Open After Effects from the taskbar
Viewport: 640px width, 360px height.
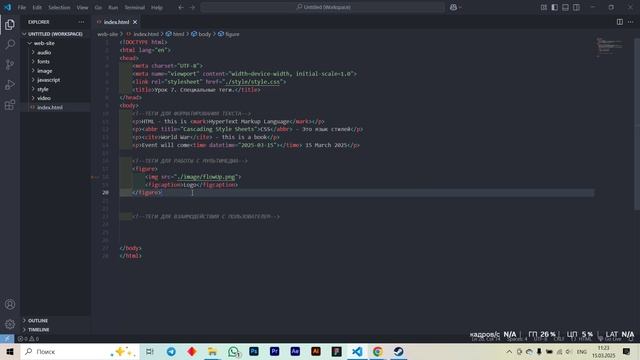point(295,351)
